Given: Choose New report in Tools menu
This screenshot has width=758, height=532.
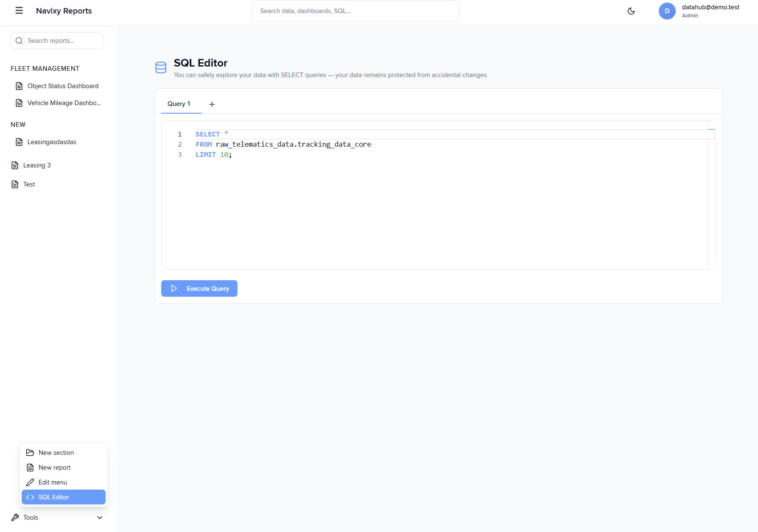Looking at the screenshot, I should coord(54,468).
